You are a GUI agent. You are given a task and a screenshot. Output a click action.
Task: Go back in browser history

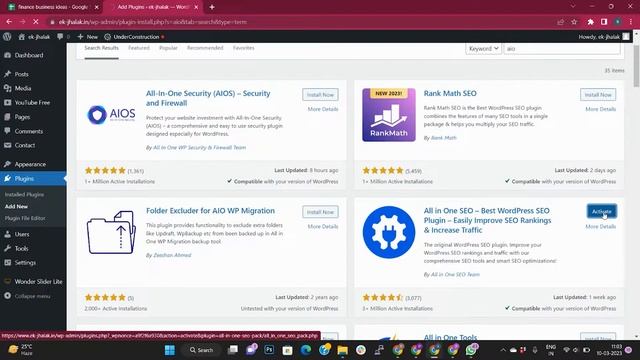9,22
